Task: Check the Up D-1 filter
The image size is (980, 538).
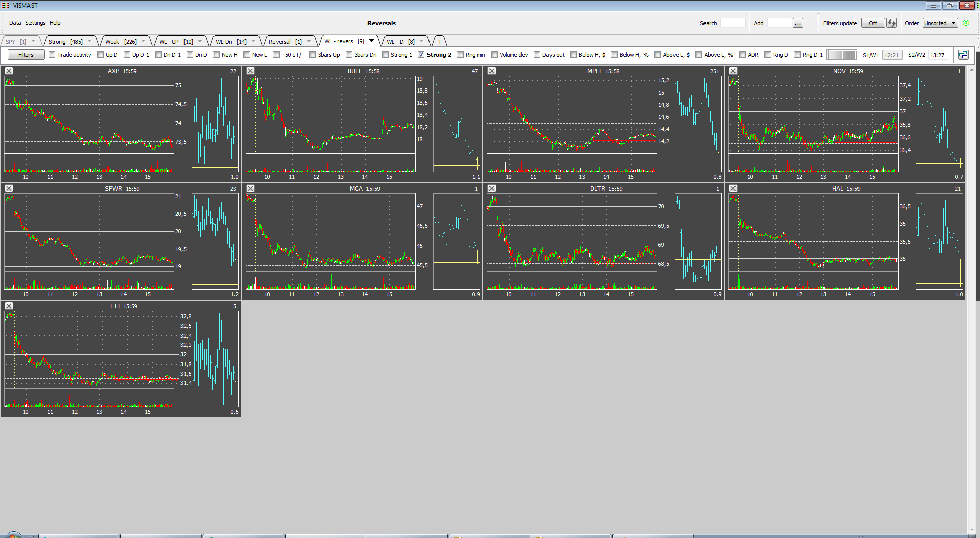Action: (x=127, y=55)
